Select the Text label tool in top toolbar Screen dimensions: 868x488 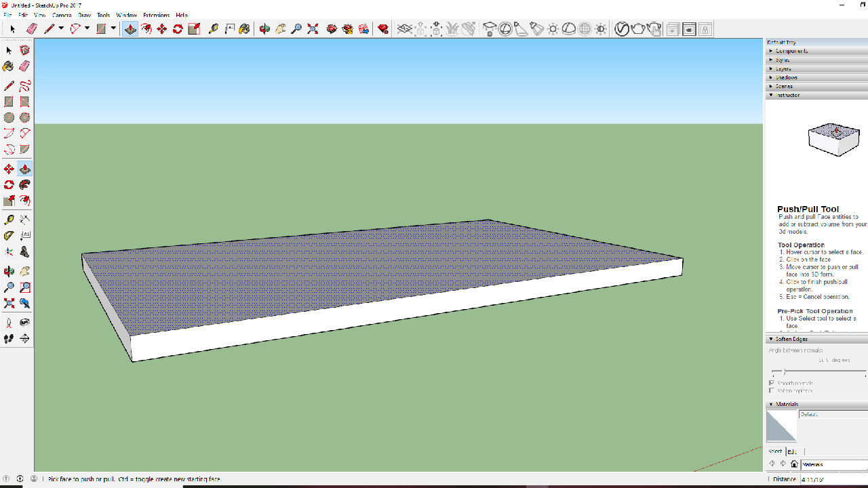[x=229, y=29]
